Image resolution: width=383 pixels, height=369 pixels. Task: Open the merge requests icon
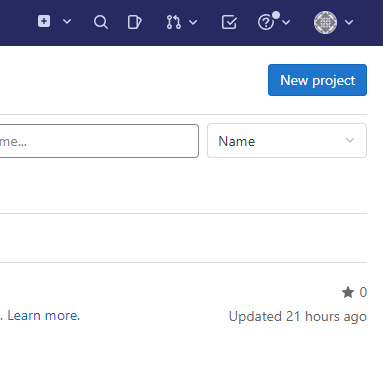click(x=174, y=22)
